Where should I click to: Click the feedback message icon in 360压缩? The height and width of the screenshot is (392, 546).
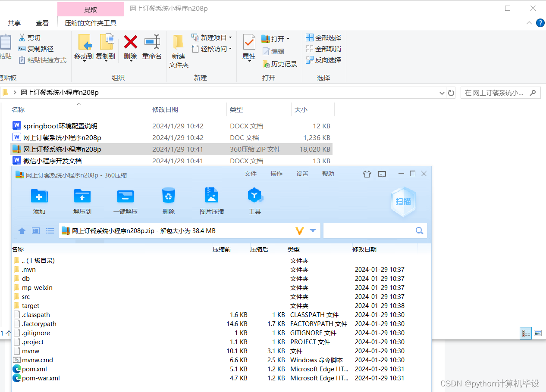pyautogui.click(x=382, y=174)
